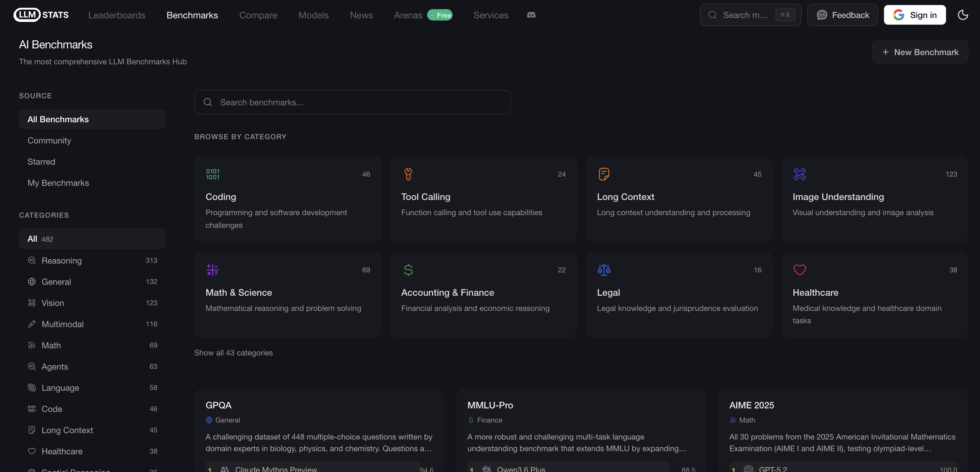Click the Legal scales icon
The height and width of the screenshot is (472, 980).
[604, 270]
